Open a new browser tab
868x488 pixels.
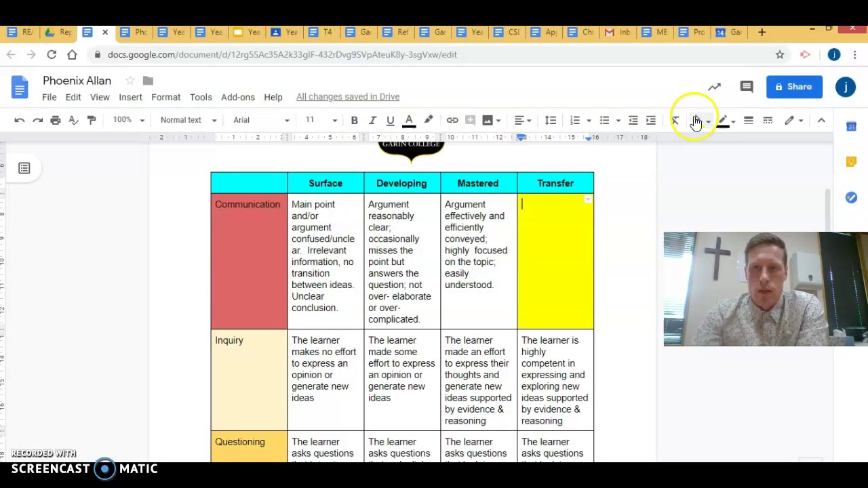[762, 32]
